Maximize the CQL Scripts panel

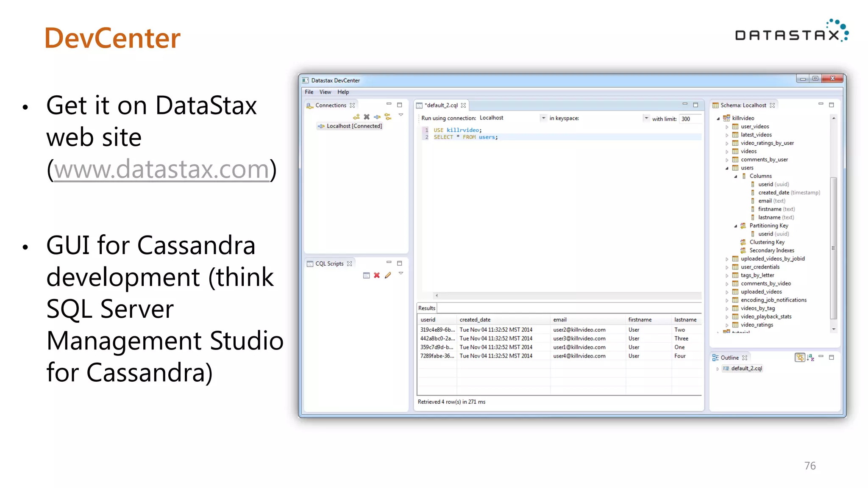point(399,263)
